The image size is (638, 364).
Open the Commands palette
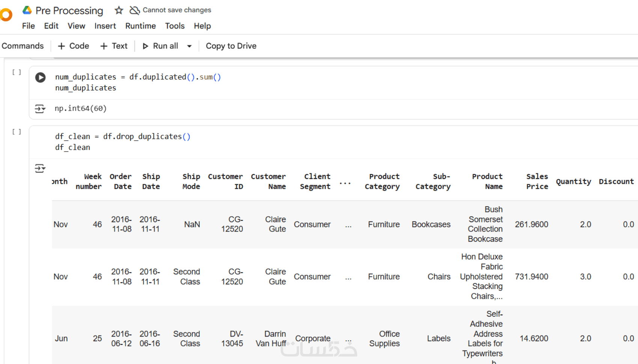23,46
